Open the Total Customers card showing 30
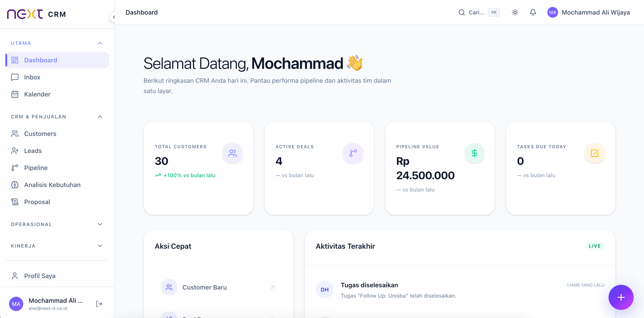This screenshot has height=318, width=644. [x=198, y=168]
